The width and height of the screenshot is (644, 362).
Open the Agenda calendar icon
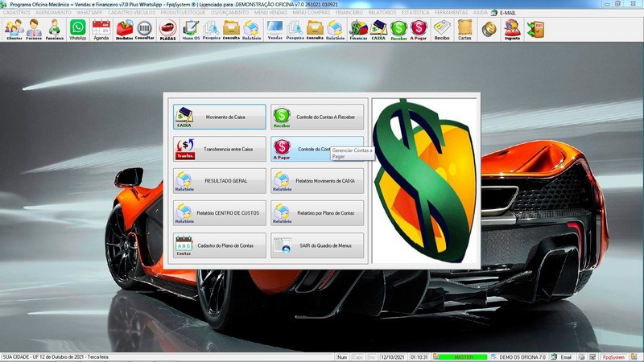[101, 30]
